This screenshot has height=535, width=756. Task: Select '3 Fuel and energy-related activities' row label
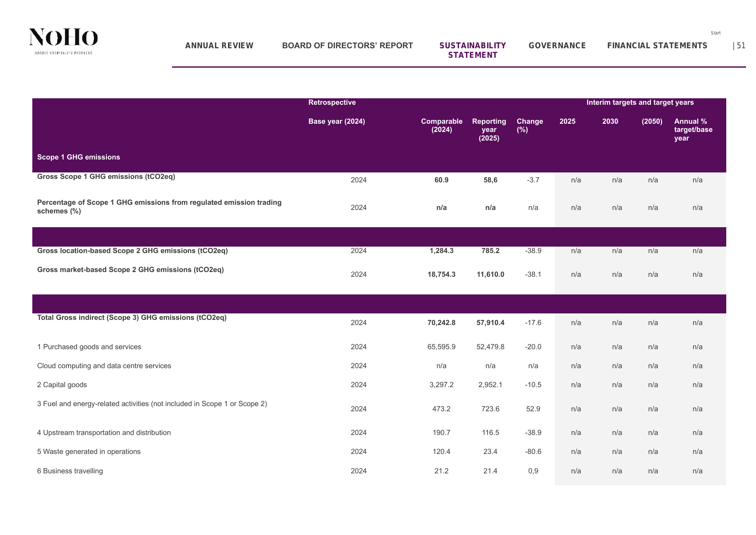pos(152,404)
